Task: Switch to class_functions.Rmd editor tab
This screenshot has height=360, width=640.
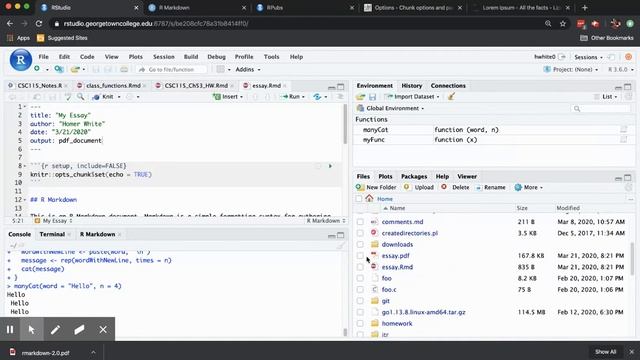Action: coord(113,86)
